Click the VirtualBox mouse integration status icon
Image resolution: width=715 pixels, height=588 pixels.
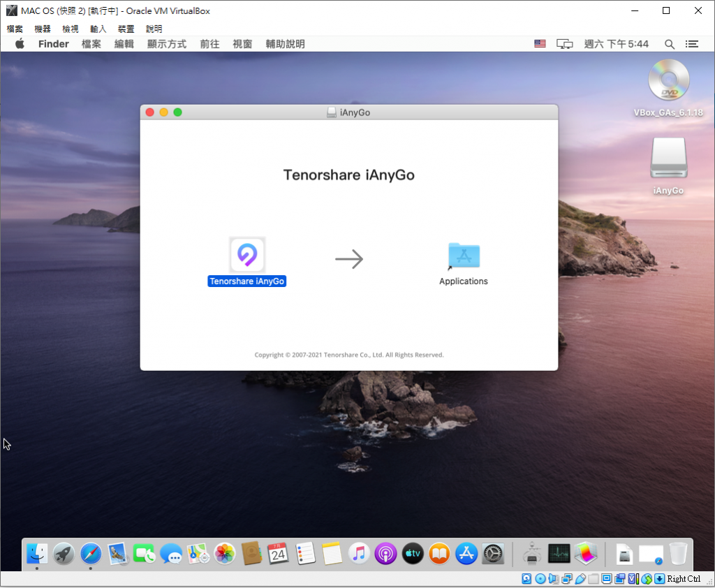coord(647,579)
